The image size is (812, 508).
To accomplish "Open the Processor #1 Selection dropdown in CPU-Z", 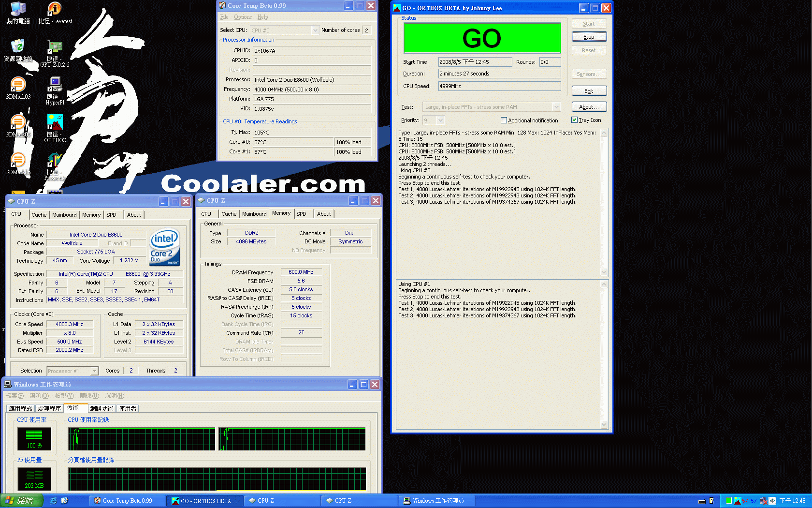I will point(72,371).
